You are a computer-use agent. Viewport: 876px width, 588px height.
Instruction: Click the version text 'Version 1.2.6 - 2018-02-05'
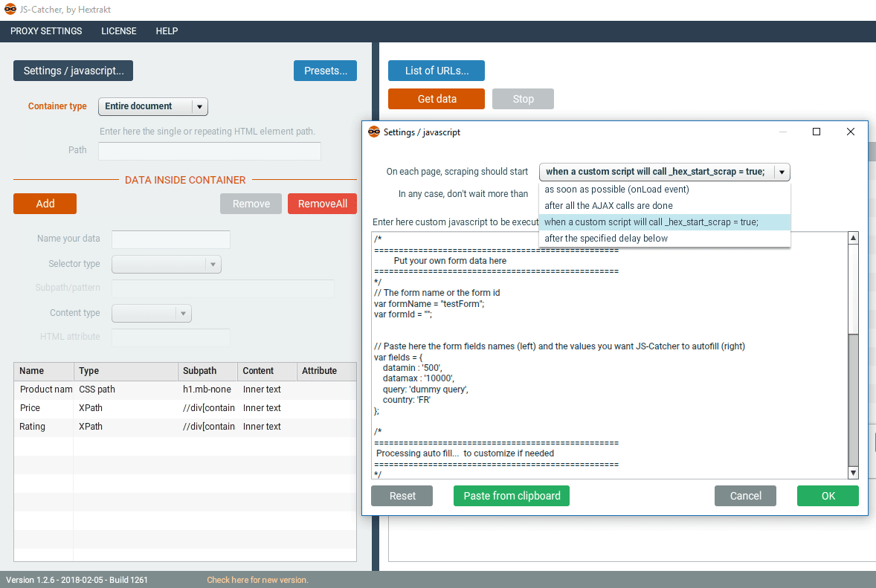(x=55, y=580)
